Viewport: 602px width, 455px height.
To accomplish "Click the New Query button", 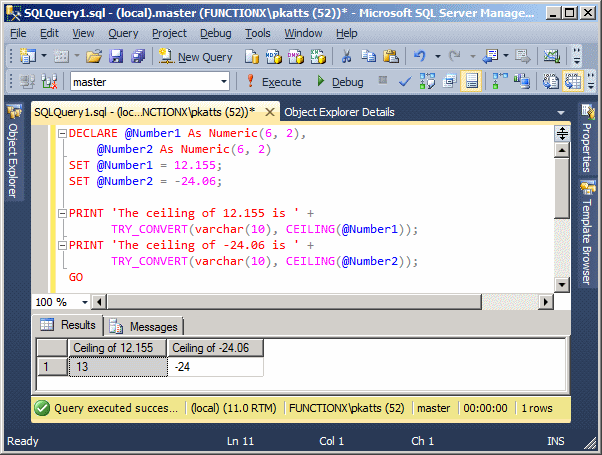I will coord(196,56).
